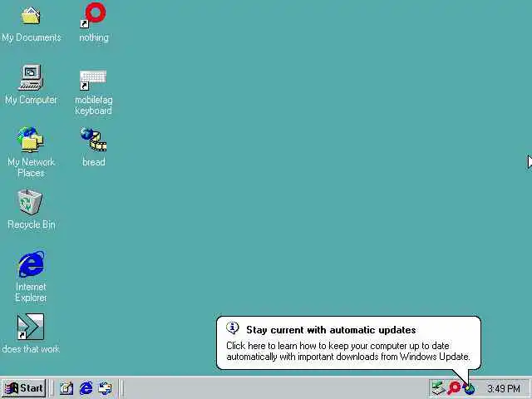Screen dimensions: 532x399
Task: Click the 'Stay current with automatic updates' title
Action: click(331, 330)
